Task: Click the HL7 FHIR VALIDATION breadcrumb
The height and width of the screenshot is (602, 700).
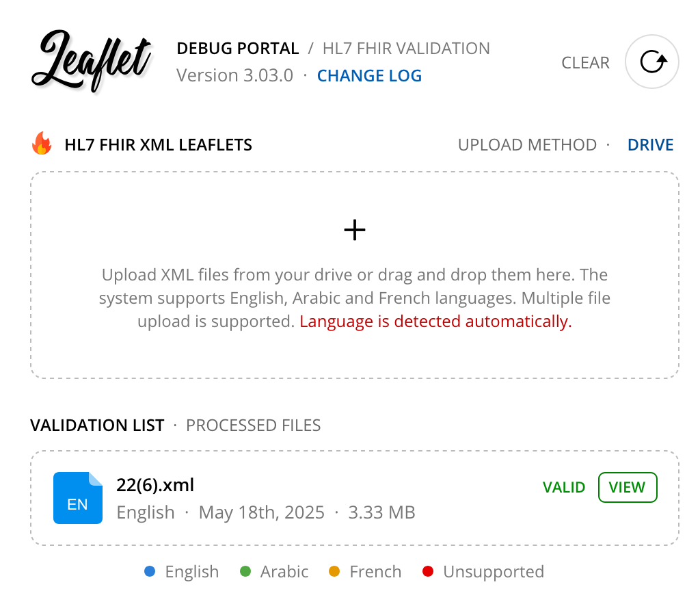Action: coord(406,49)
